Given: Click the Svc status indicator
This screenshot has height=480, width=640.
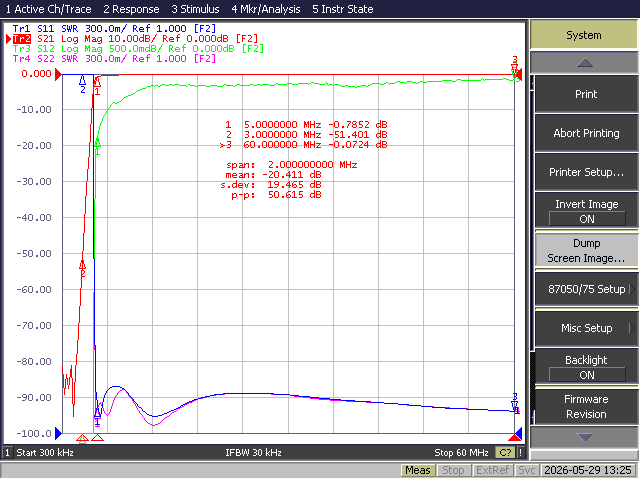Looking at the screenshot, I should [x=527, y=471].
